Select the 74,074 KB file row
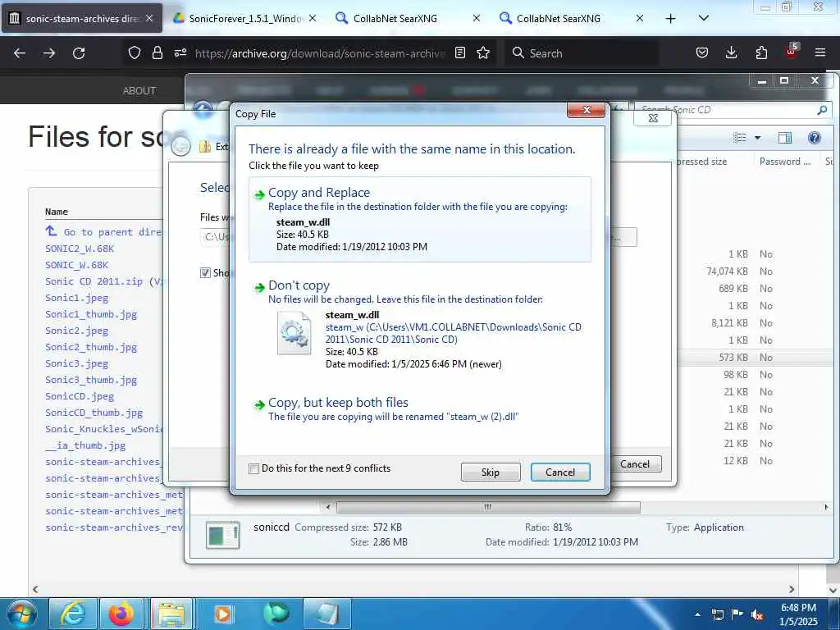The width and height of the screenshot is (840, 630). (x=756, y=271)
